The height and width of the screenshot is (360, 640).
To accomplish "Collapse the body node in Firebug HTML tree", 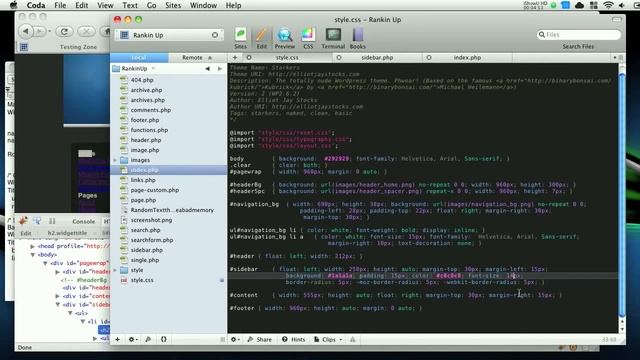I will [32, 255].
